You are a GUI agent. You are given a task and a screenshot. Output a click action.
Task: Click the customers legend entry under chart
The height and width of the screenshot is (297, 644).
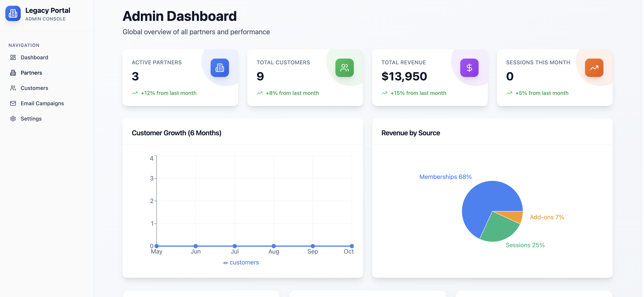(x=241, y=263)
